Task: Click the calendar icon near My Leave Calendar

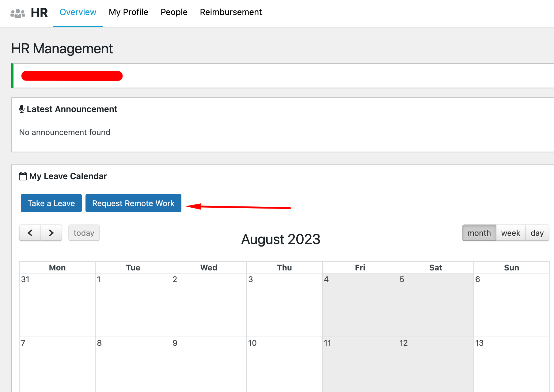Action: pyautogui.click(x=23, y=176)
